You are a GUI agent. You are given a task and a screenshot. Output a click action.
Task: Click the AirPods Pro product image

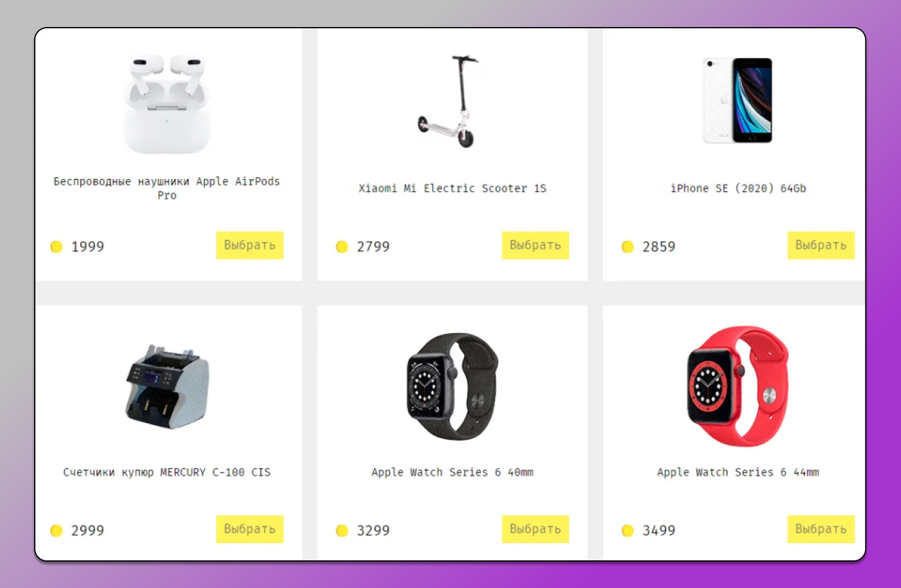pyautogui.click(x=167, y=104)
